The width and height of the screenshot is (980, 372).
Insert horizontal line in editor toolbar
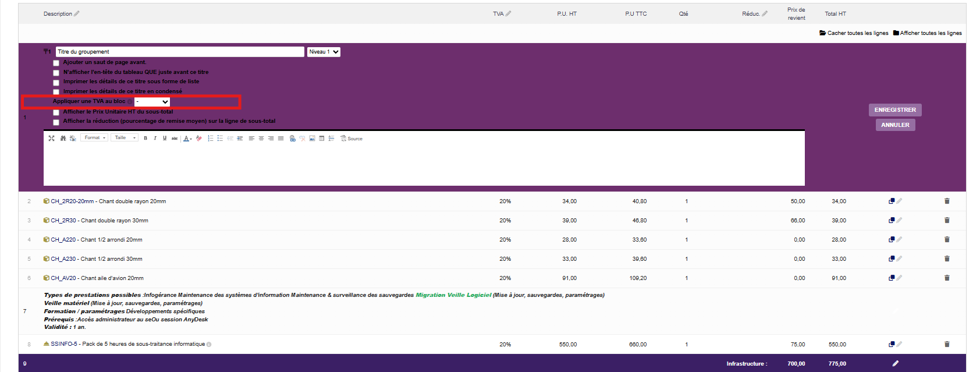tap(331, 138)
